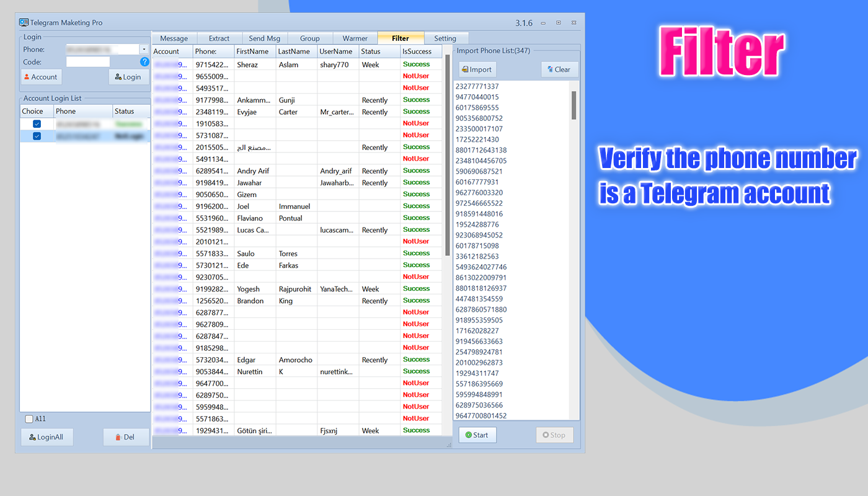The image size is (868, 496).
Task: Click the Telegram Marketing Pro app icon
Action: click(x=24, y=22)
